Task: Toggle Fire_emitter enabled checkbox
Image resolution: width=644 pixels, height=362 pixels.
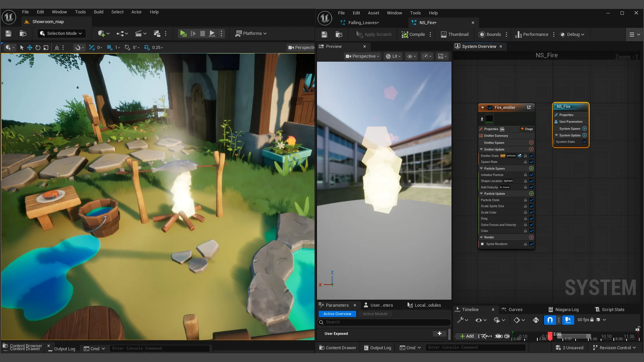Action: 490,108
